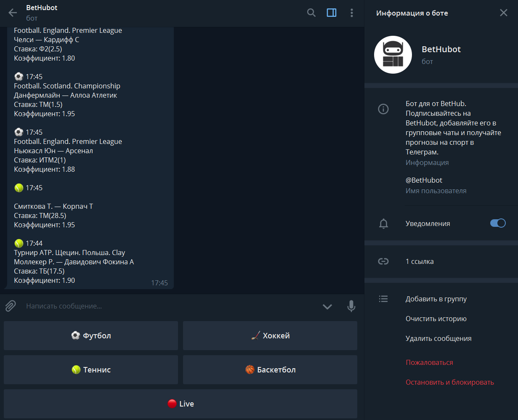The image size is (518, 420).
Task: Click the message timestamp 17:45 at bubble corner
Action: pos(159,283)
